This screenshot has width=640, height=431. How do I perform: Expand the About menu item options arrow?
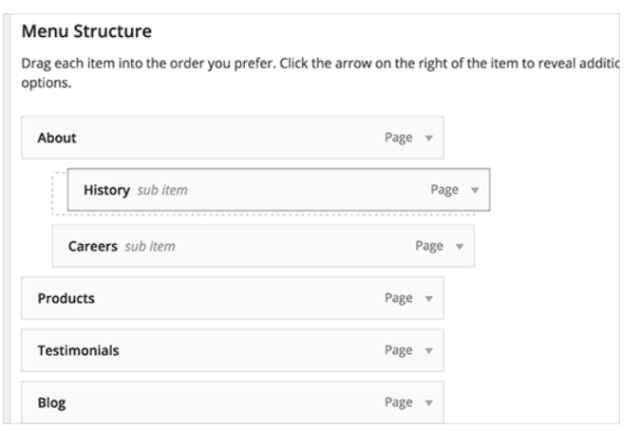pos(429,138)
